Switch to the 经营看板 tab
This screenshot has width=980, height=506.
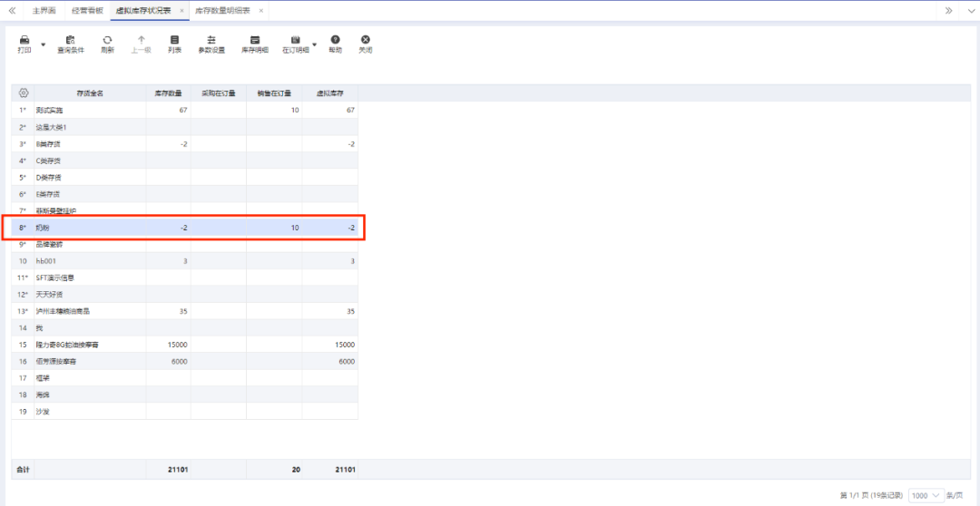coord(87,11)
